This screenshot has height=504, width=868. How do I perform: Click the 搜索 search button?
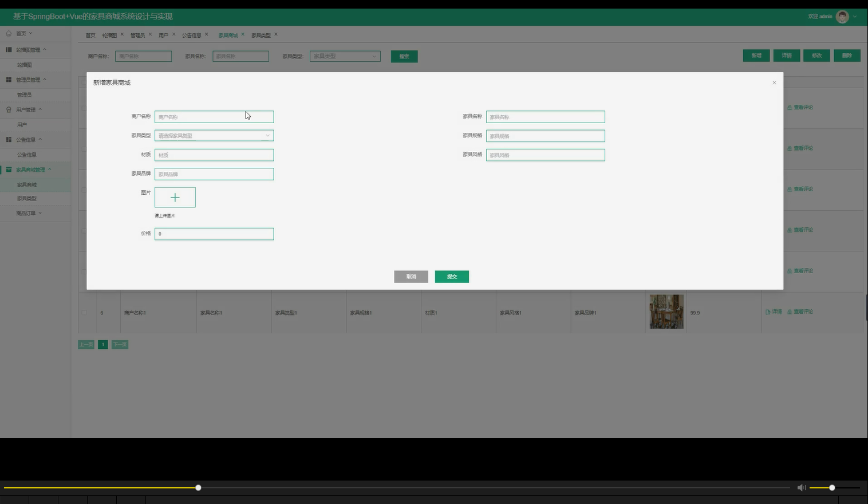click(x=404, y=56)
